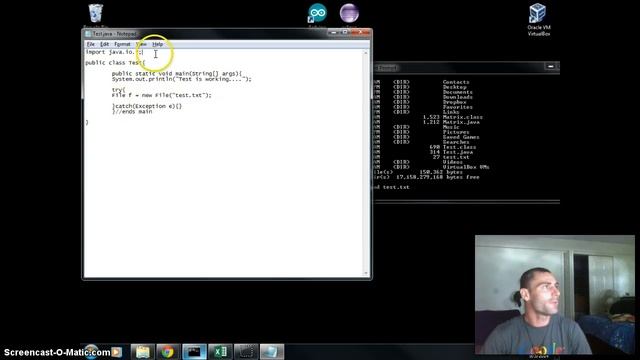Image resolution: width=640 pixels, height=360 pixels.
Task: Click the 'try{' line in Notepad
Action: tap(118, 90)
